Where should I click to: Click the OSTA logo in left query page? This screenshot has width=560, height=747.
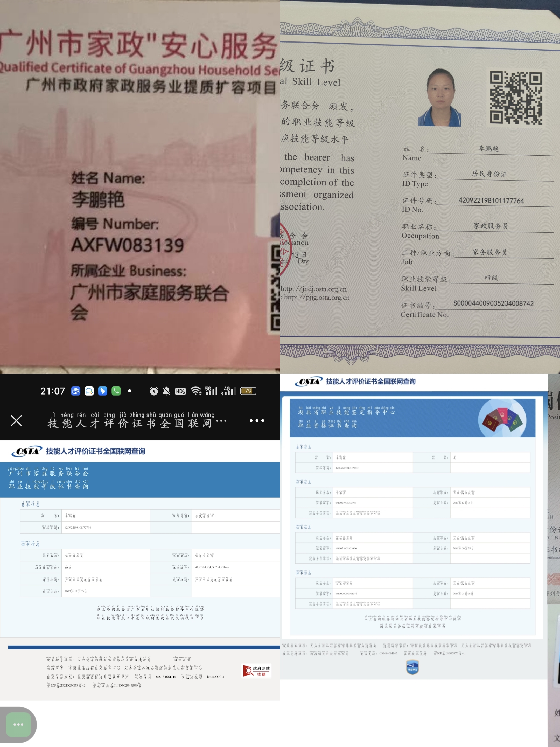[x=27, y=451]
